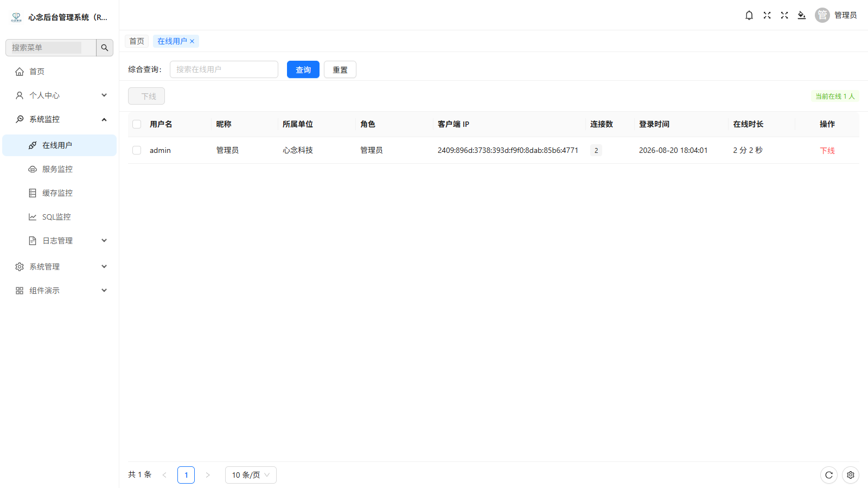868x488 pixels.
Task: Click the SQL监控 chart icon
Action: (x=33, y=217)
